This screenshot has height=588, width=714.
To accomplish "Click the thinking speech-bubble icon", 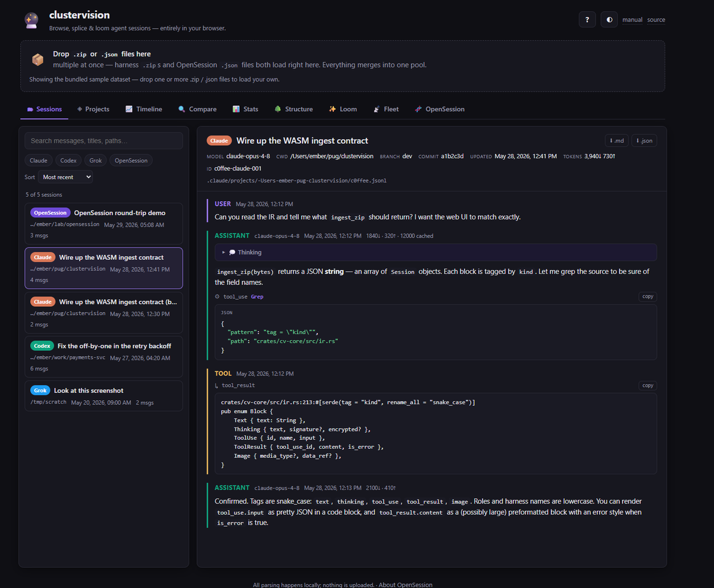I will point(232,252).
